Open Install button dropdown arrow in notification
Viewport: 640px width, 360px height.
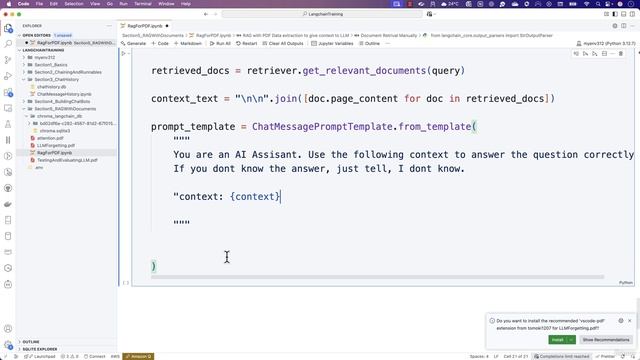coord(571,340)
